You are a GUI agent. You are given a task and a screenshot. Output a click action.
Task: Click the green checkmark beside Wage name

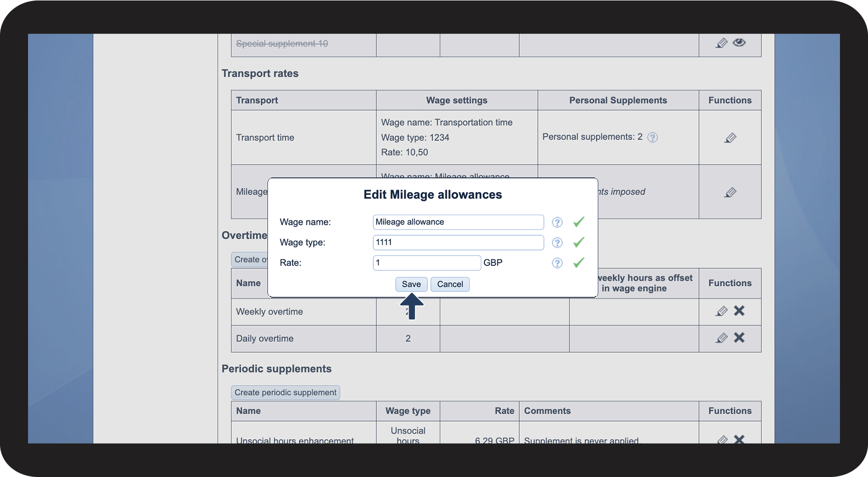tap(579, 222)
